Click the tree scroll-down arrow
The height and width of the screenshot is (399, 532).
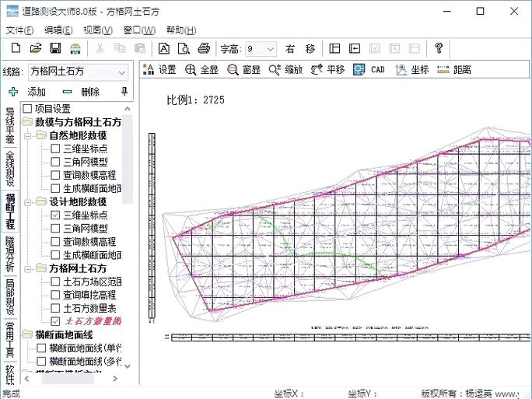pyautogui.click(x=128, y=366)
